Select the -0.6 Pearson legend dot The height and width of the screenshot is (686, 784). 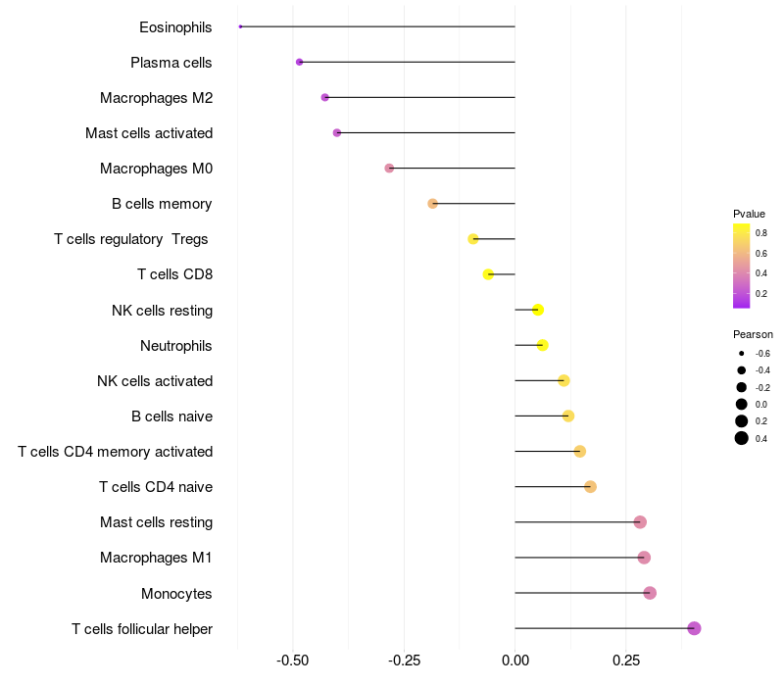pos(742,353)
